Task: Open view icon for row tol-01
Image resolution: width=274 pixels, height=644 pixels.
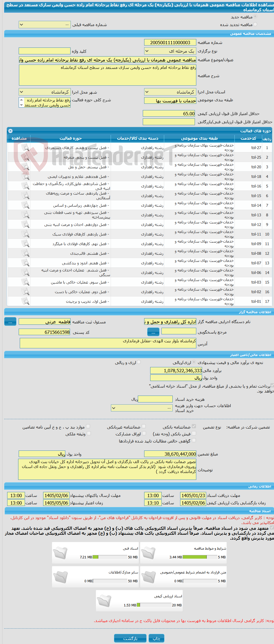Action: (25, 301)
